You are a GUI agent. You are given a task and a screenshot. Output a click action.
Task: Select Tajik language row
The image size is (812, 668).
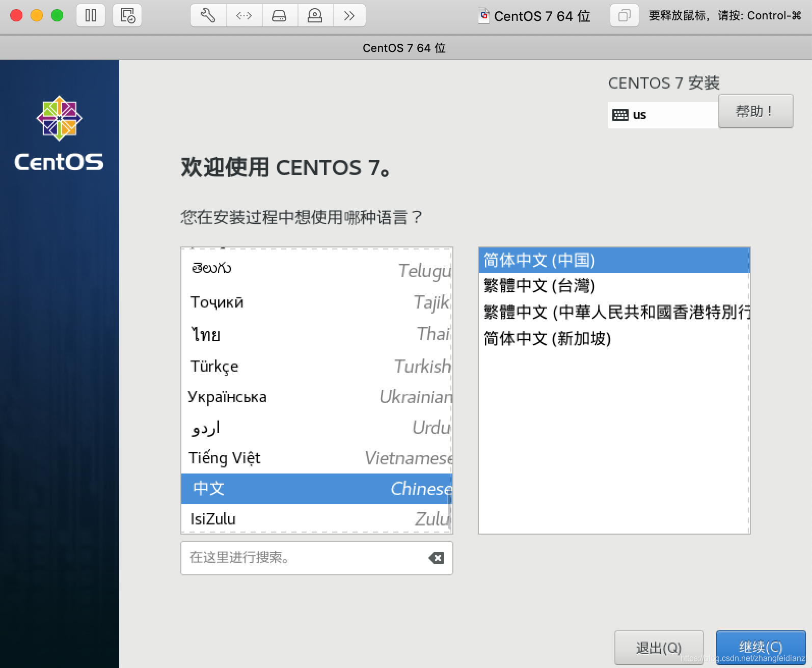(x=316, y=302)
